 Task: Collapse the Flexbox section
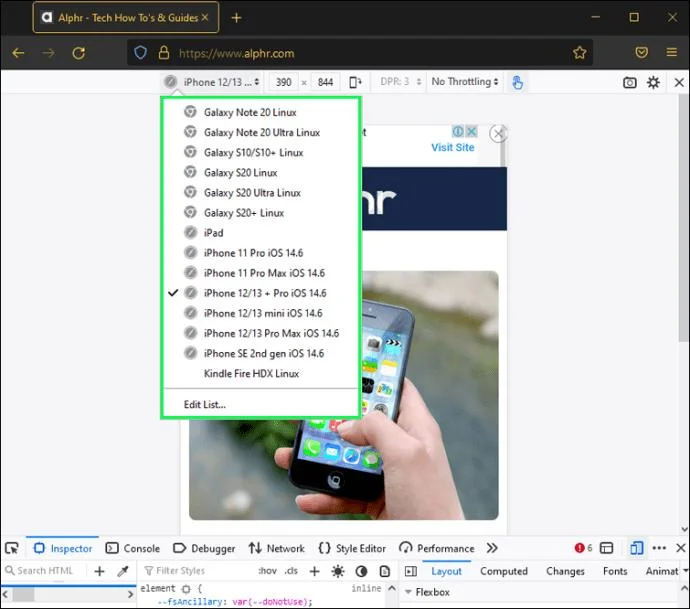click(408, 592)
